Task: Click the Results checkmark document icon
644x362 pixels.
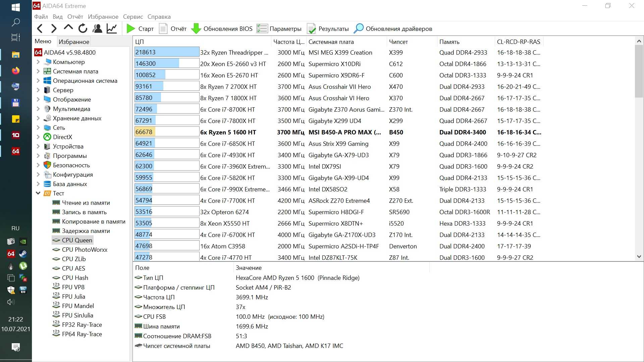Action: click(311, 29)
